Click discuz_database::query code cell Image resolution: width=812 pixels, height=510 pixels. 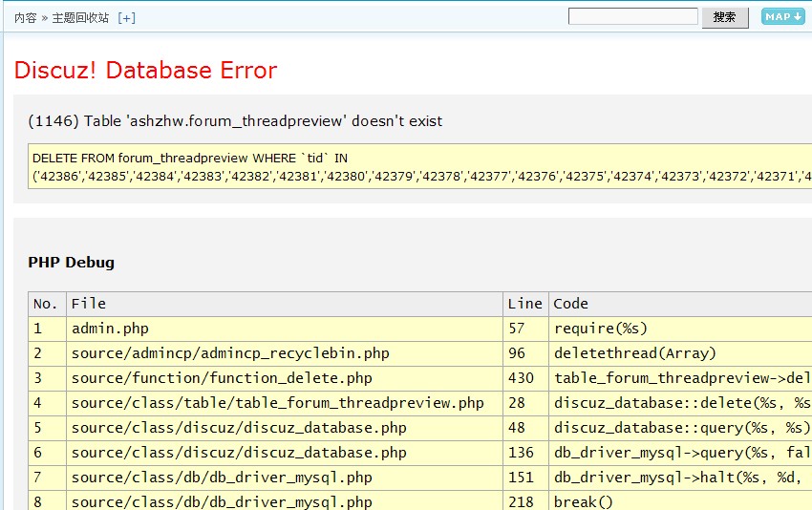pyautogui.click(x=680, y=428)
